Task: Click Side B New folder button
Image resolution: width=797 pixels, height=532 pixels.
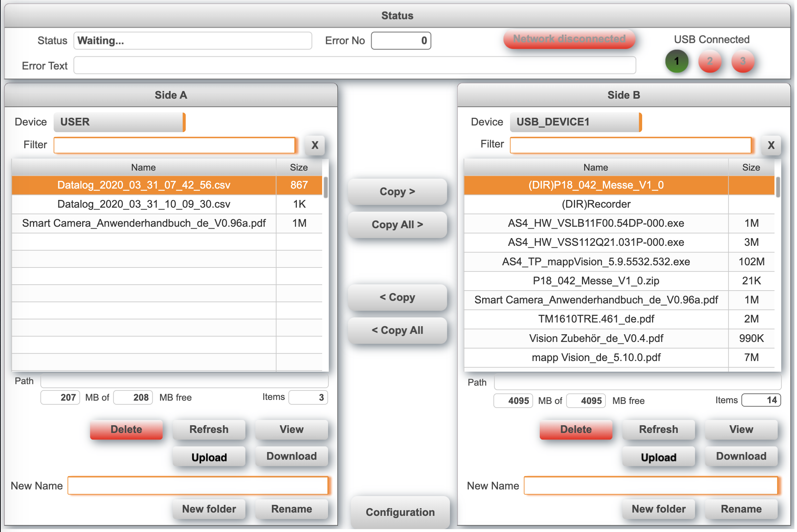Action: pyautogui.click(x=658, y=509)
